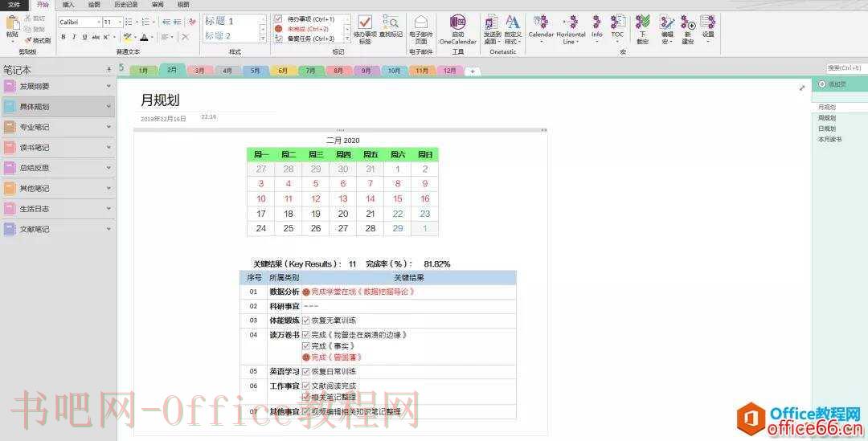This screenshot has width=868, height=441.
Task: Apply strikethrough formatting (abc)
Action: [x=95, y=37]
